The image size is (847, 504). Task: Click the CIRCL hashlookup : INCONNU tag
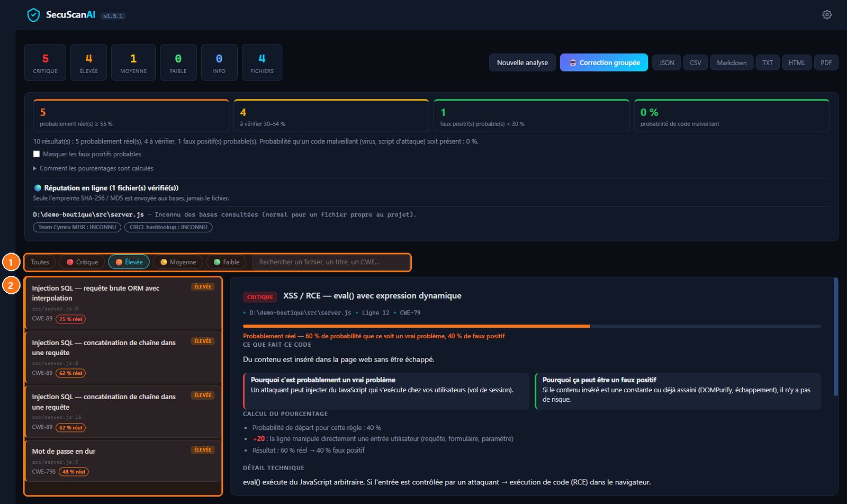[168, 227]
